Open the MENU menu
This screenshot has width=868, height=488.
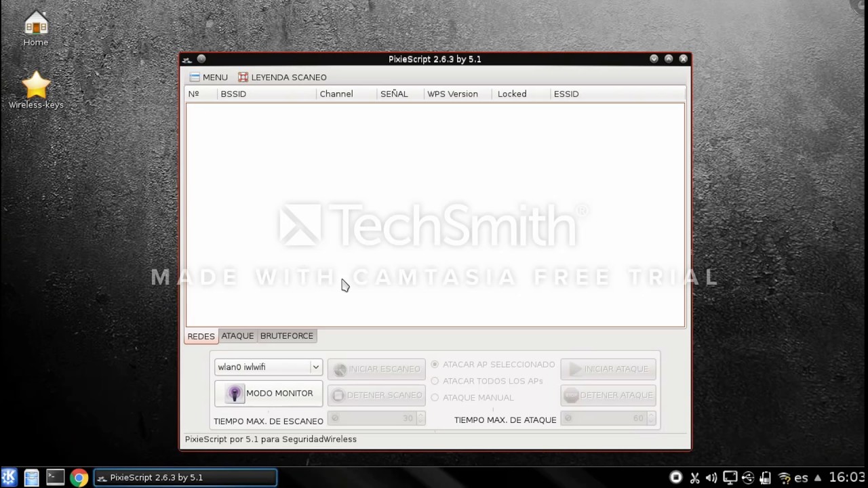point(209,77)
